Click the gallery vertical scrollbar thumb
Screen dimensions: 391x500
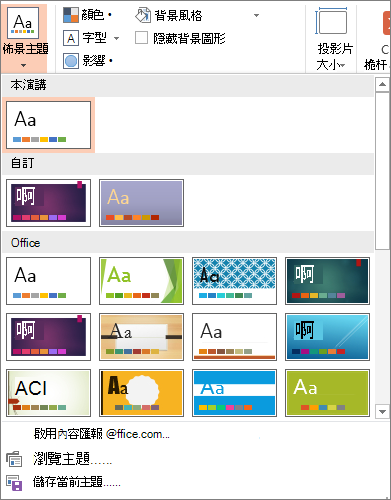coord(382,170)
